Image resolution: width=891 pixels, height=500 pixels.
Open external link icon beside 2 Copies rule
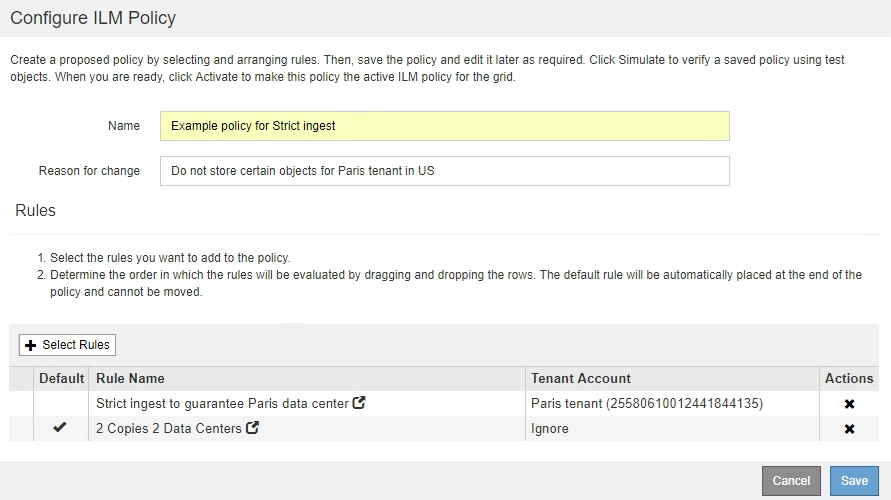pos(252,428)
